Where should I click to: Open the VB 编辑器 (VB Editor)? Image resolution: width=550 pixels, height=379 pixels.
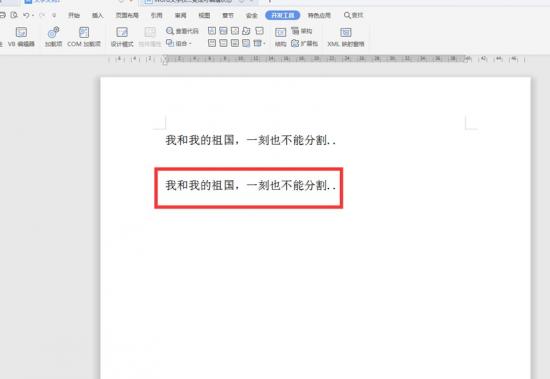pos(21,36)
